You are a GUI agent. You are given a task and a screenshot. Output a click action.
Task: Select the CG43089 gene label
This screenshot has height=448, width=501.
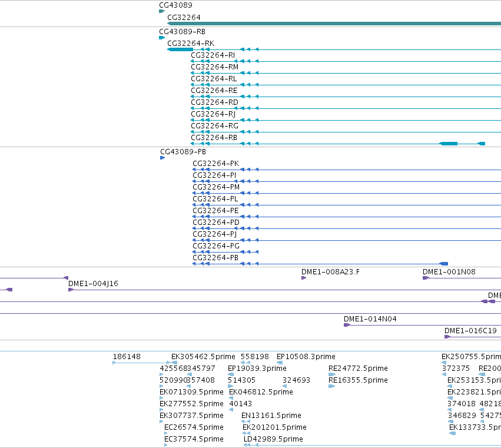point(176,5)
